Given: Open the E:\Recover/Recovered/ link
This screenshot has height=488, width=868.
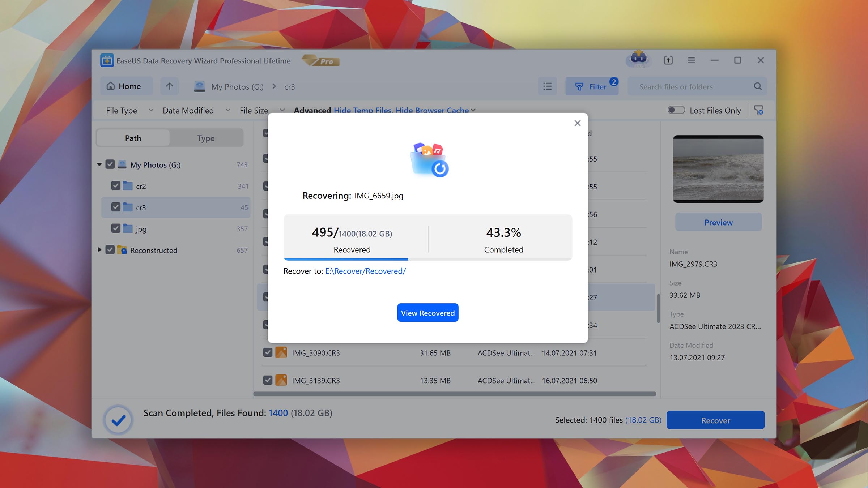Looking at the screenshot, I should (365, 271).
